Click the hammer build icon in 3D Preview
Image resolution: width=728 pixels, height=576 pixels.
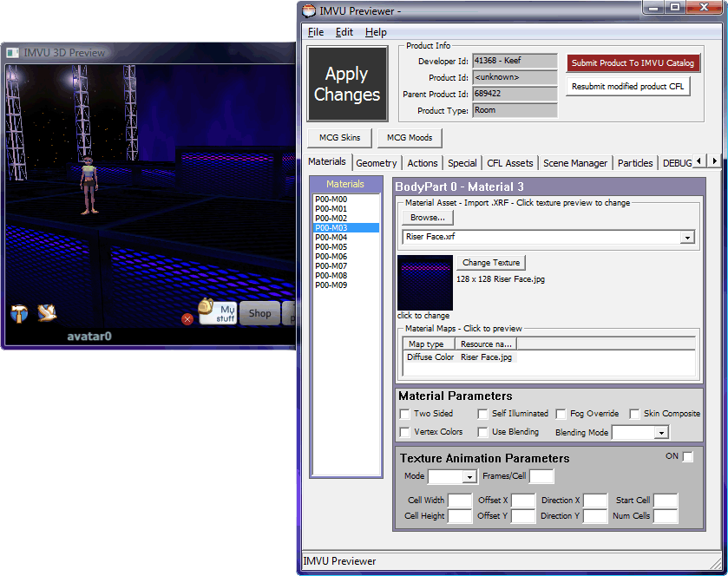click(19, 313)
